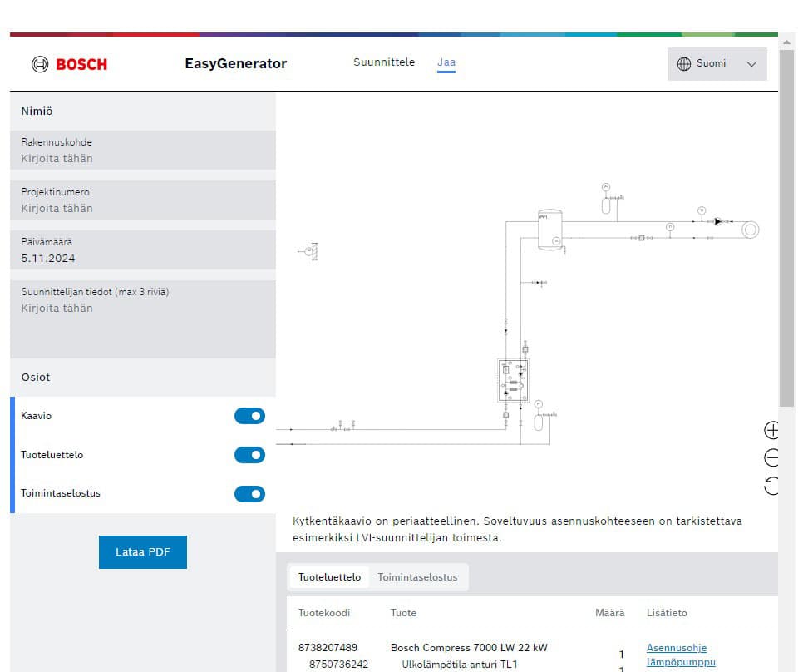Click the Määrä column header

tap(609, 613)
